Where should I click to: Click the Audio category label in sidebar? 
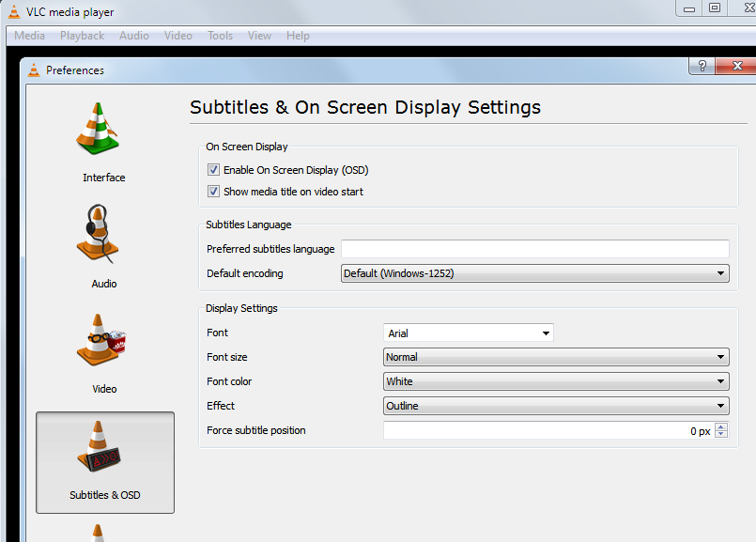104,284
